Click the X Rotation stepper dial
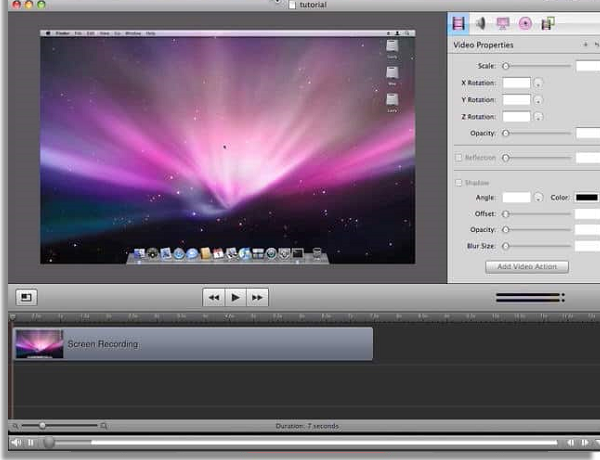This screenshot has width=600, height=460. point(538,83)
